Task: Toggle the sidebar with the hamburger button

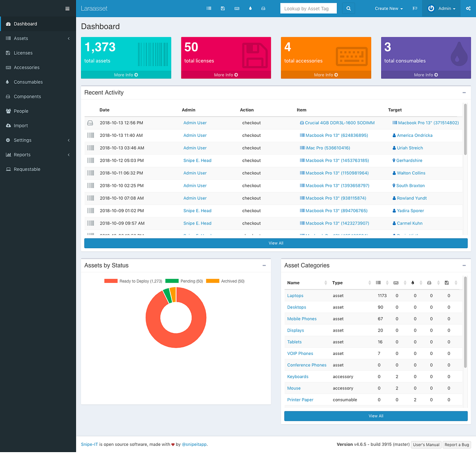Action: [67, 8]
